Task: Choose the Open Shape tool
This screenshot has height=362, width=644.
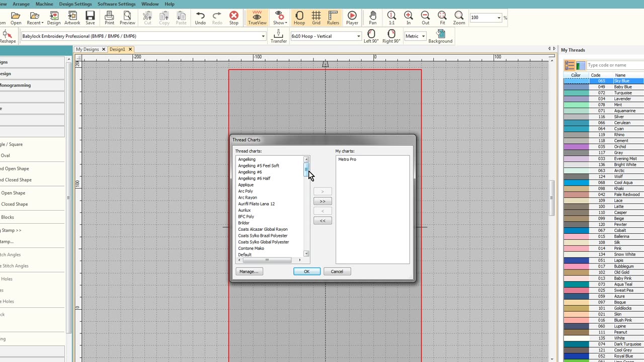Action: [x=13, y=193]
